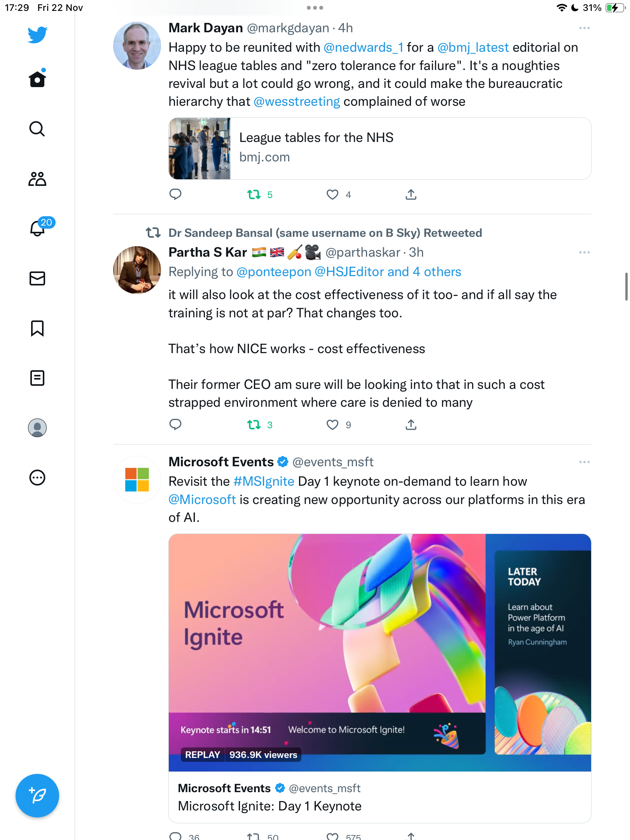This screenshot has width=630, height=840.
Task: Retweet Mark Dayan's tweet
Action: (254, 194)
